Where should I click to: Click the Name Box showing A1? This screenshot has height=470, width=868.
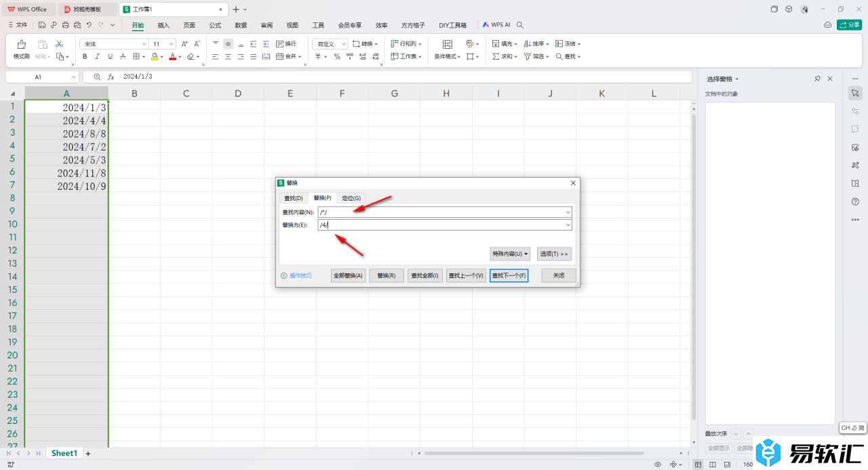42,77
